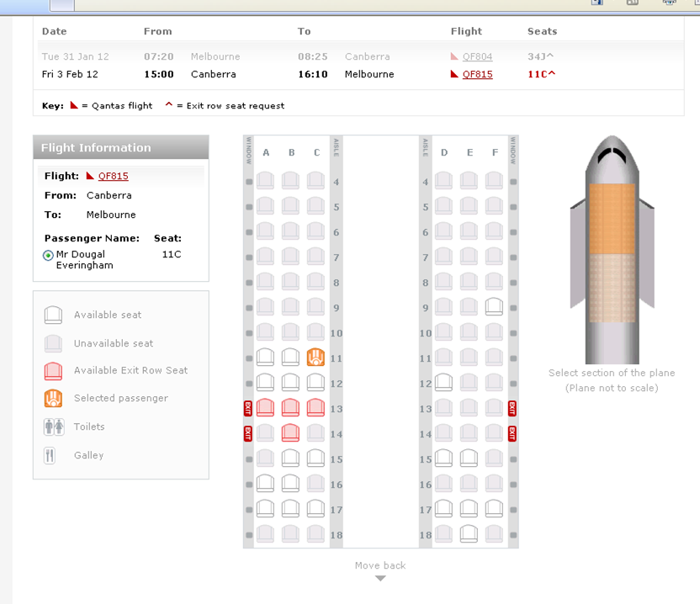Select available seat 11A
This screenshot has width=700, height=604.
pos(265,358)
